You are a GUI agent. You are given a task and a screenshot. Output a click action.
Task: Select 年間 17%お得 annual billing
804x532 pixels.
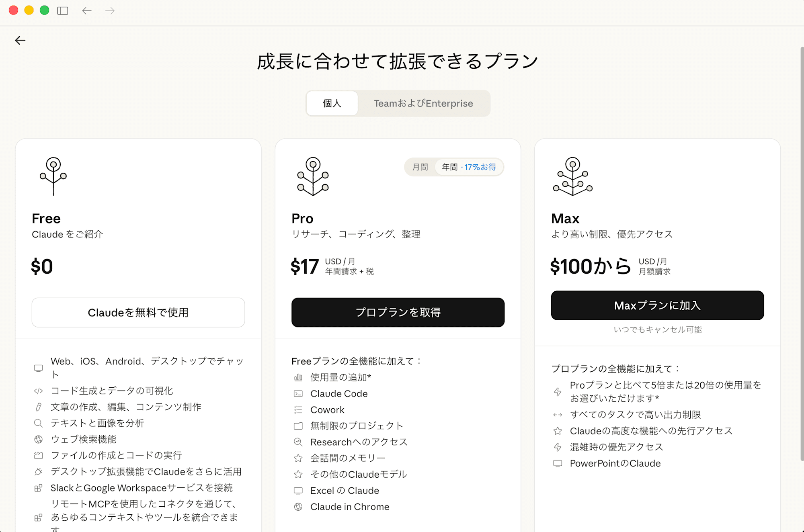469,167
